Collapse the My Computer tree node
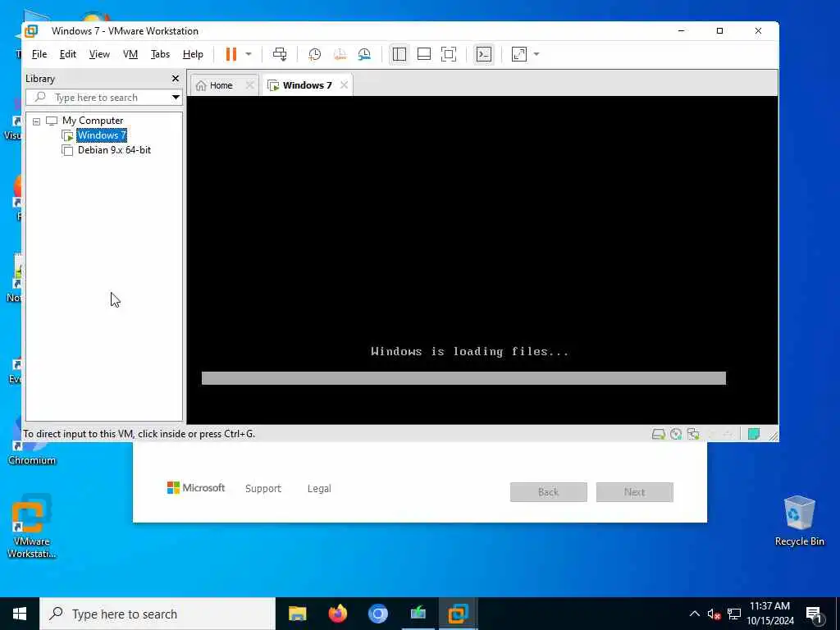 click(x=36, y=121)
